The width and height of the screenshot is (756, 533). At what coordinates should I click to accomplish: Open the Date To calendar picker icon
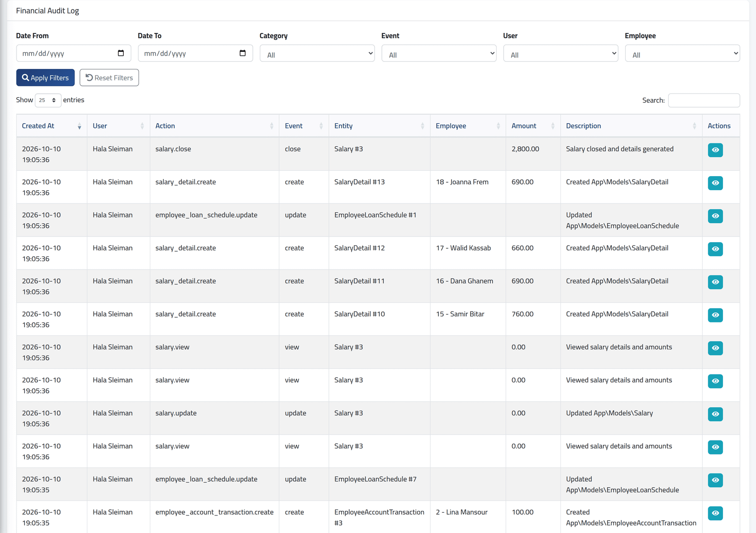(243, 53)
